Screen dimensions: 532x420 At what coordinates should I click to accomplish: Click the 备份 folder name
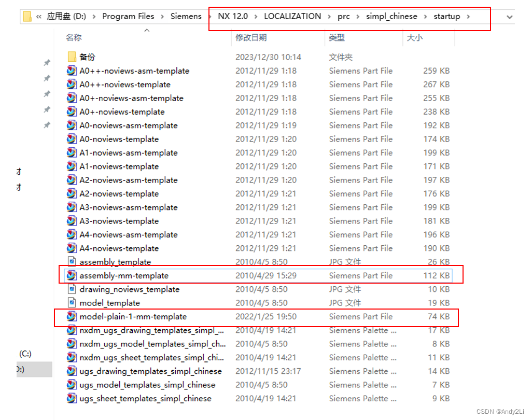click(87, 57)
